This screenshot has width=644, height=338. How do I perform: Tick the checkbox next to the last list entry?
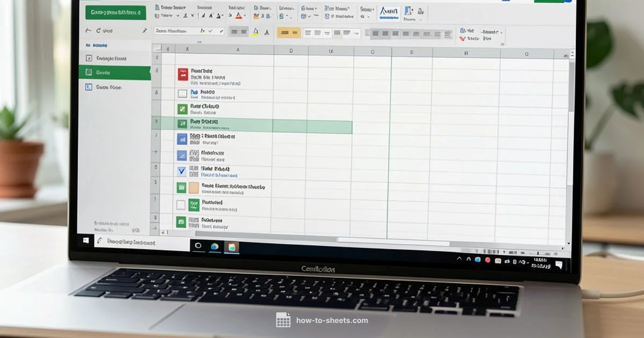(181, 222)
